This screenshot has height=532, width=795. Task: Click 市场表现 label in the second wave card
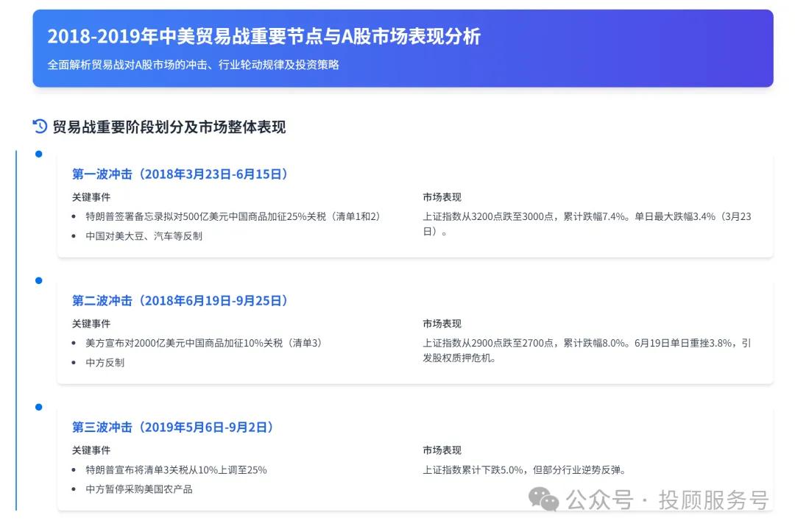click(x=442, y=324)
